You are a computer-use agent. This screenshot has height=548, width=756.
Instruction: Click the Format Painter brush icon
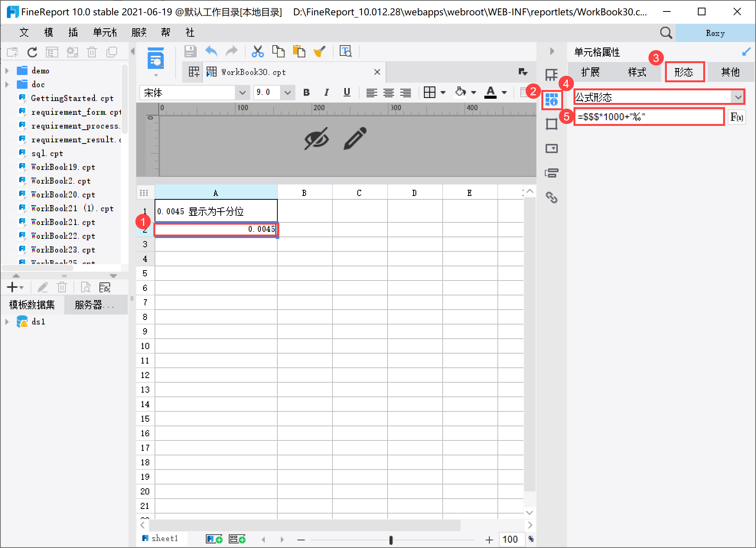click(x=319, y=51)
